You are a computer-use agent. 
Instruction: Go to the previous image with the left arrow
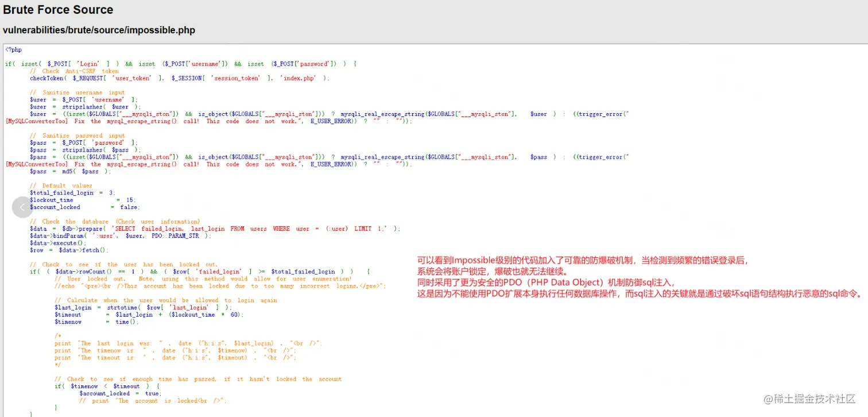pos(23,207)
